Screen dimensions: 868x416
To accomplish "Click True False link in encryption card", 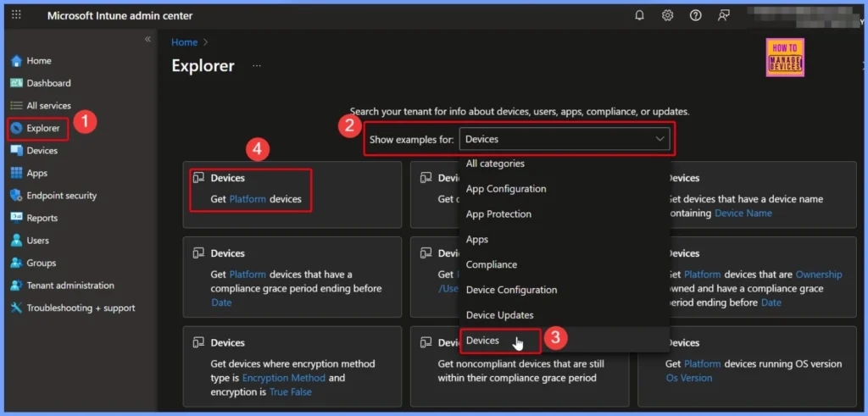I will point(291,392).
